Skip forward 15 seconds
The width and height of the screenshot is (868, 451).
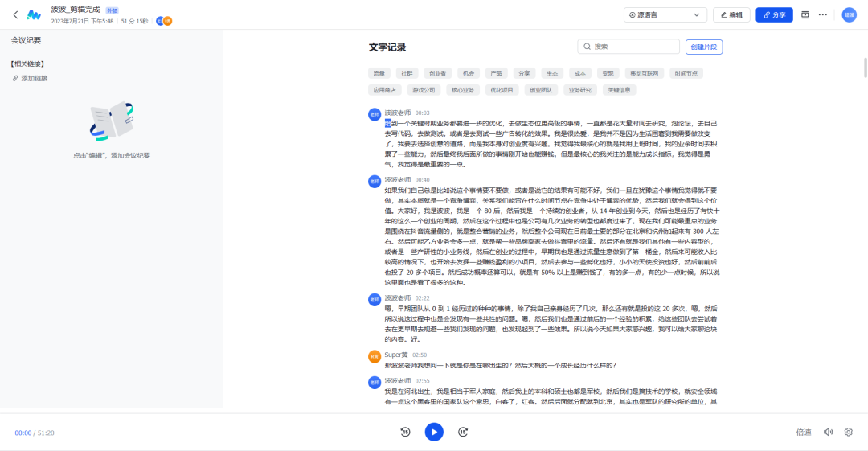coord(463,433)
